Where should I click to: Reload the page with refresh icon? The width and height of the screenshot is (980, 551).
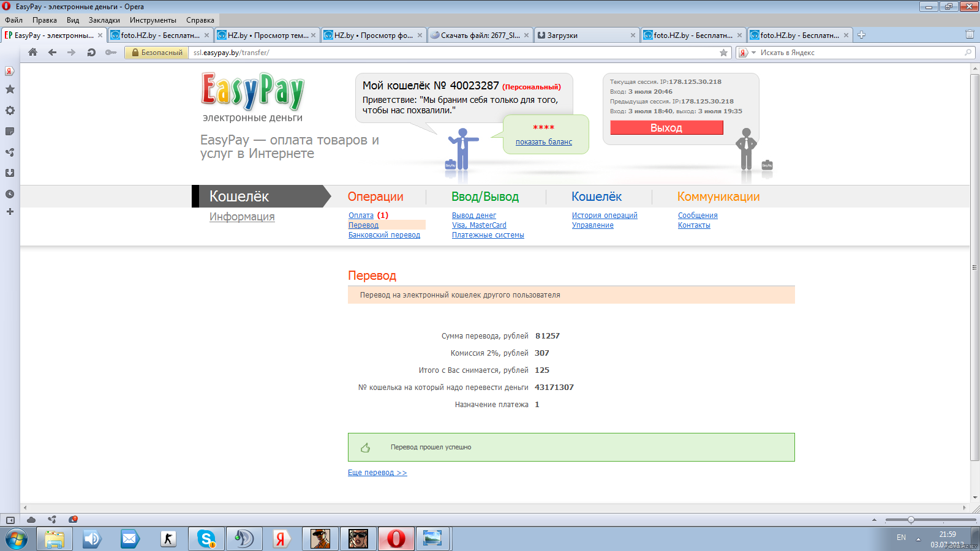coord(91,53)
